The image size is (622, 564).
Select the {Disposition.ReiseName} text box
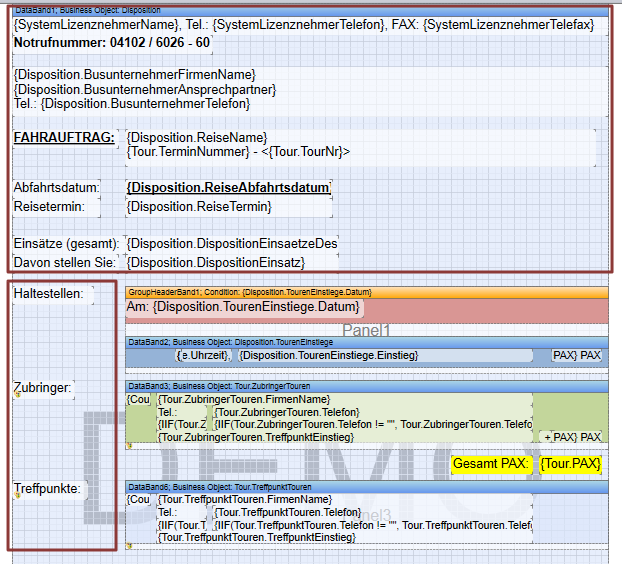pyautogui.click(x=361, y=148)
